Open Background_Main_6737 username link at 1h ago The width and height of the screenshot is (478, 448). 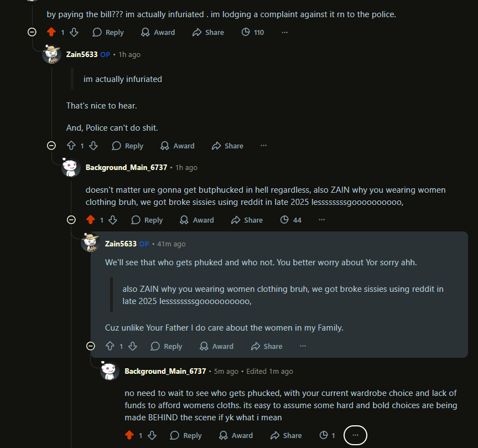[126, 167]
